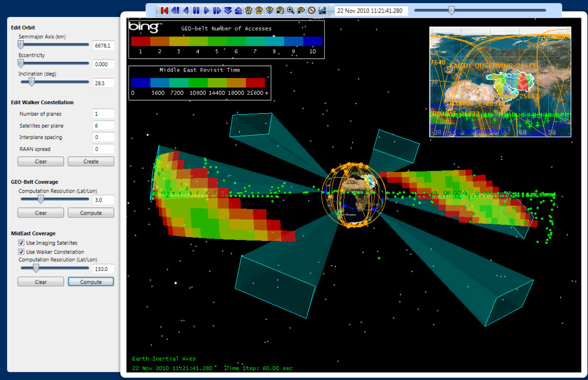Click the 2D world map inset
The height and width of the screenshot is (380, 588).
500,82
